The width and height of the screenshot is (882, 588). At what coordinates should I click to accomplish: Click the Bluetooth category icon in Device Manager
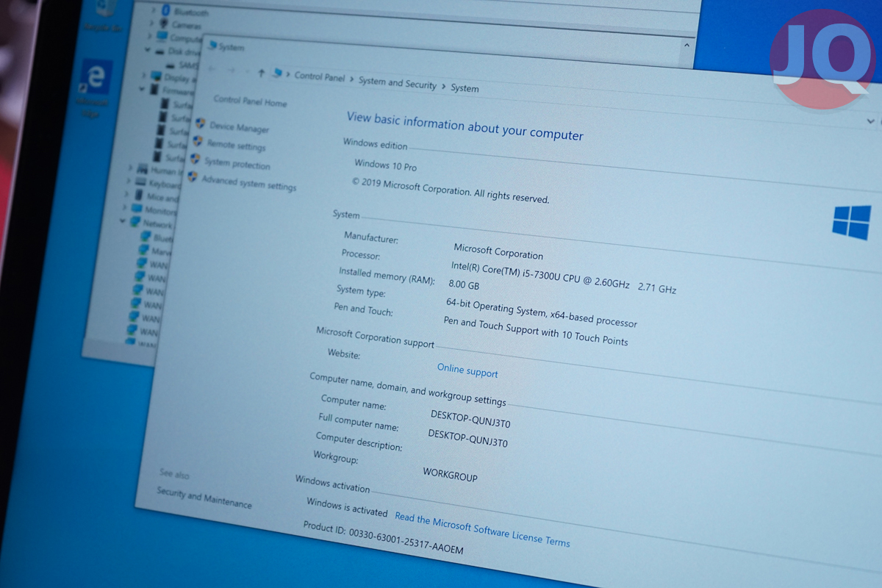click(166, 12)
